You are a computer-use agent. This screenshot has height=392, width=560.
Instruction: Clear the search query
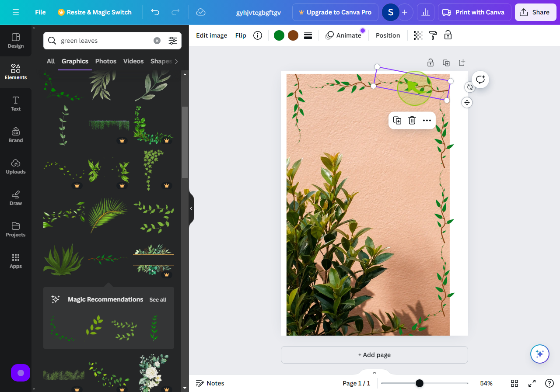pyautogui.click(x=157, y=41)
